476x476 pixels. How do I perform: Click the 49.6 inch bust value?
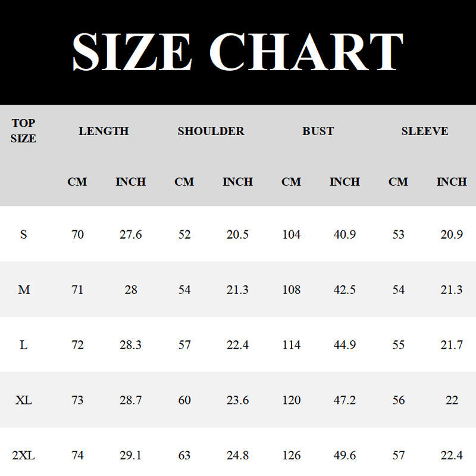tap(345, 456)
